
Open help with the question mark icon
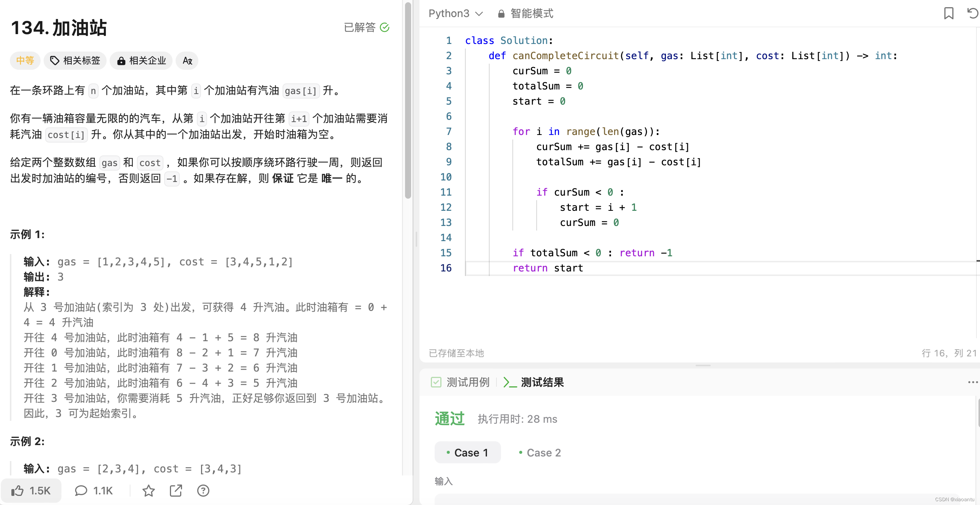[x=203, y=491]
